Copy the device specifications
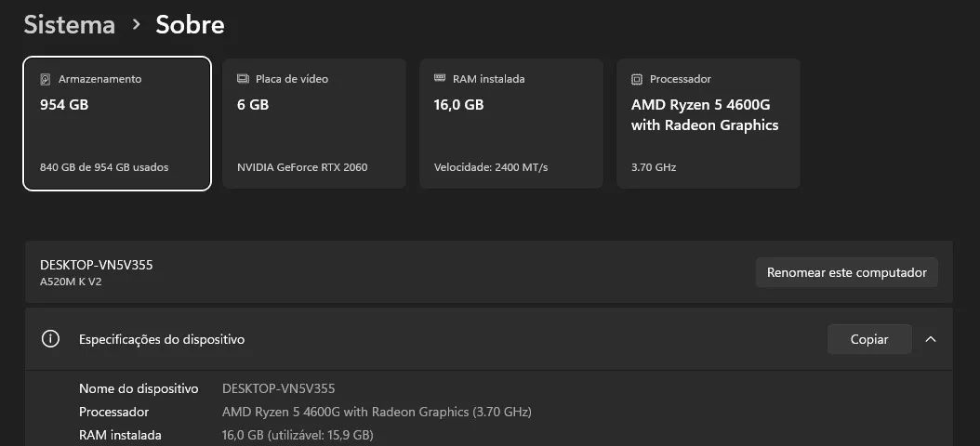980x446 pixels. (x=868, y=339)
